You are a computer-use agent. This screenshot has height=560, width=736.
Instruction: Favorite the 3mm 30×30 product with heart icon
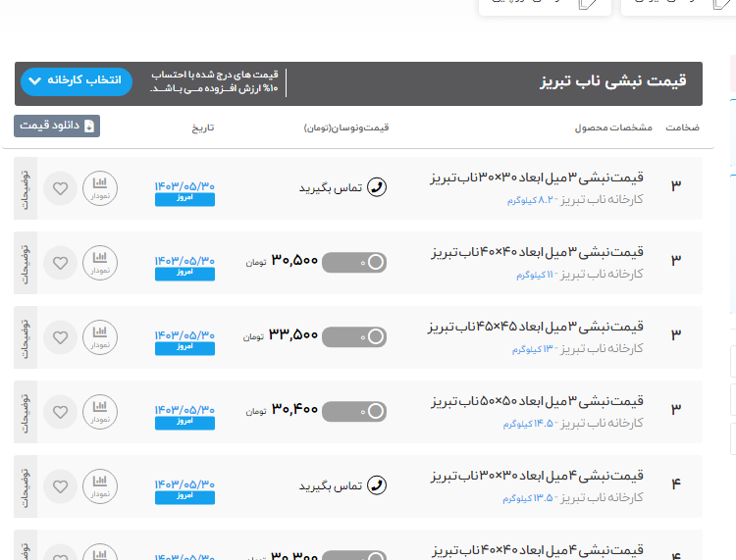tap(61, 187)
